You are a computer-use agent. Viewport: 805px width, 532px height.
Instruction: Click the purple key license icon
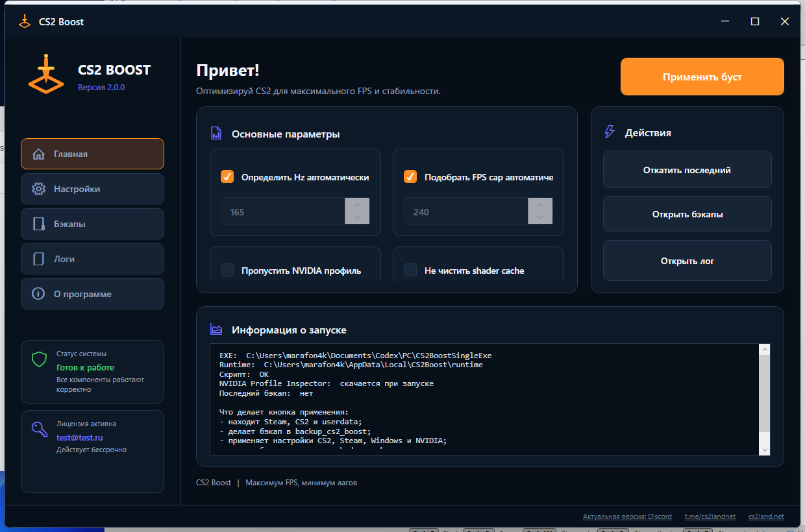pos(38,429)
